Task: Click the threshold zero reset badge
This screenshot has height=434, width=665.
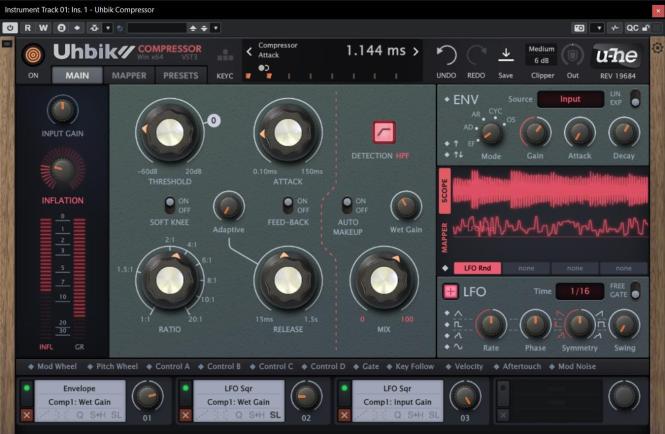Action: [x=213, y=120]
